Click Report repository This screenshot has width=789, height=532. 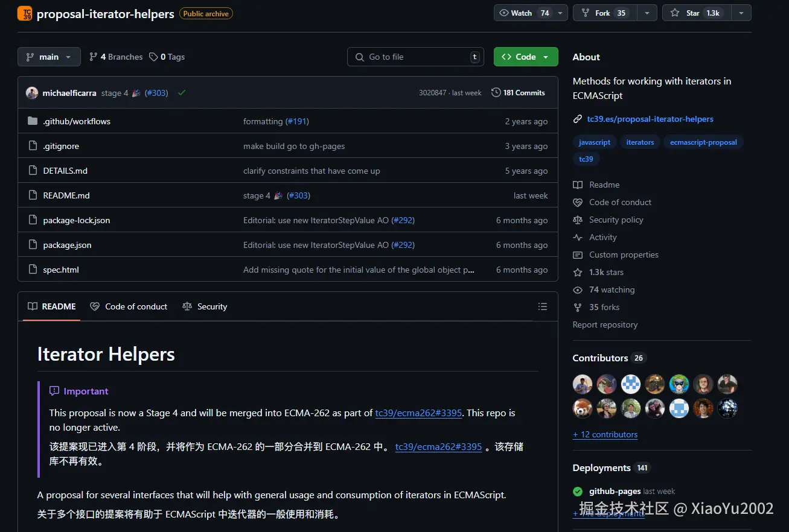click(605, 325)
